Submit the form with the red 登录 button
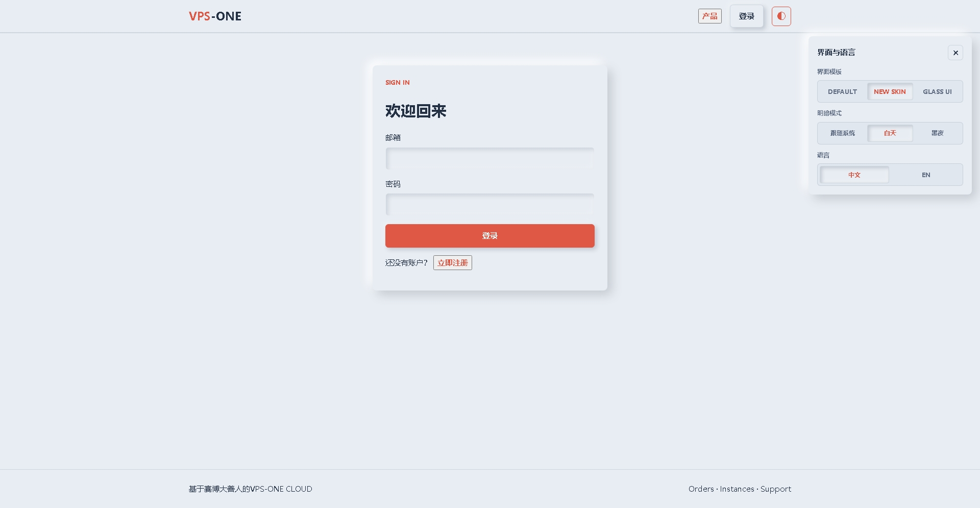This screenshot has height=508, width=980. coord(489,236)
